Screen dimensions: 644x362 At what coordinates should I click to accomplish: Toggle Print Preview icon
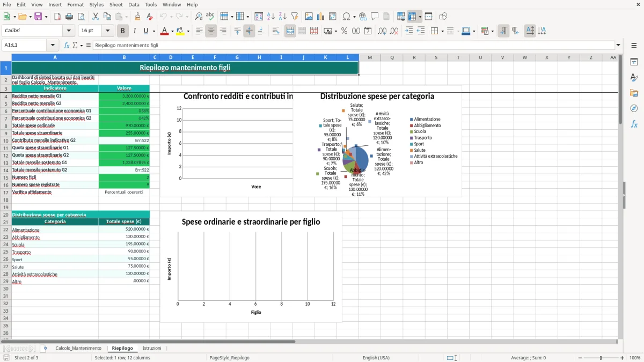click(81, 17)
